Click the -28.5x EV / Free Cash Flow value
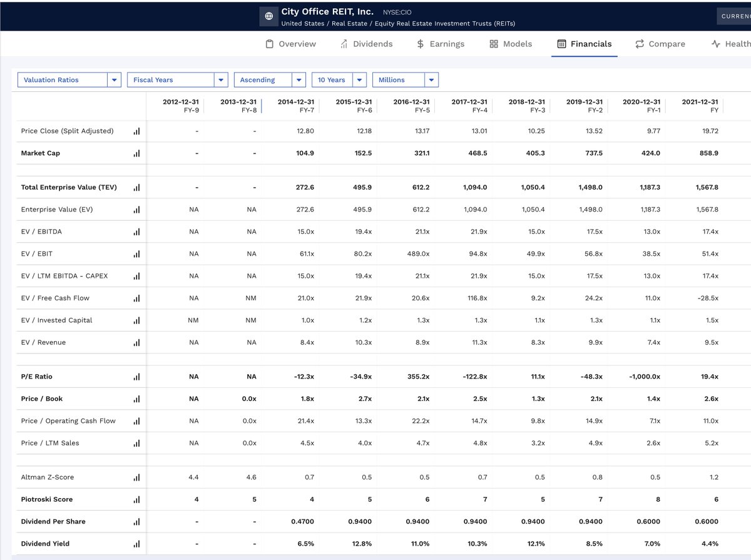 (x=708, y=298)
